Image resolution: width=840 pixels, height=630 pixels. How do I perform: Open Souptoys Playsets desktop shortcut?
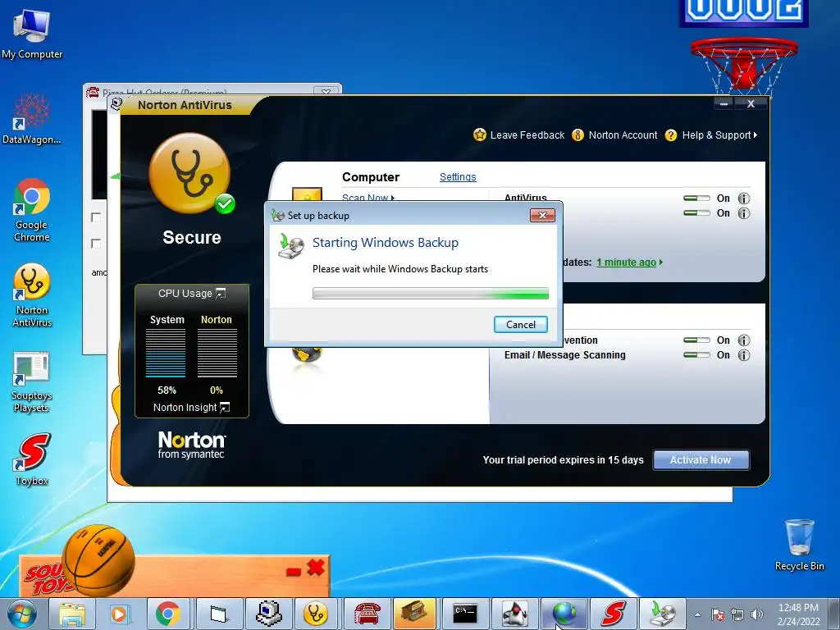click(32, 381)
